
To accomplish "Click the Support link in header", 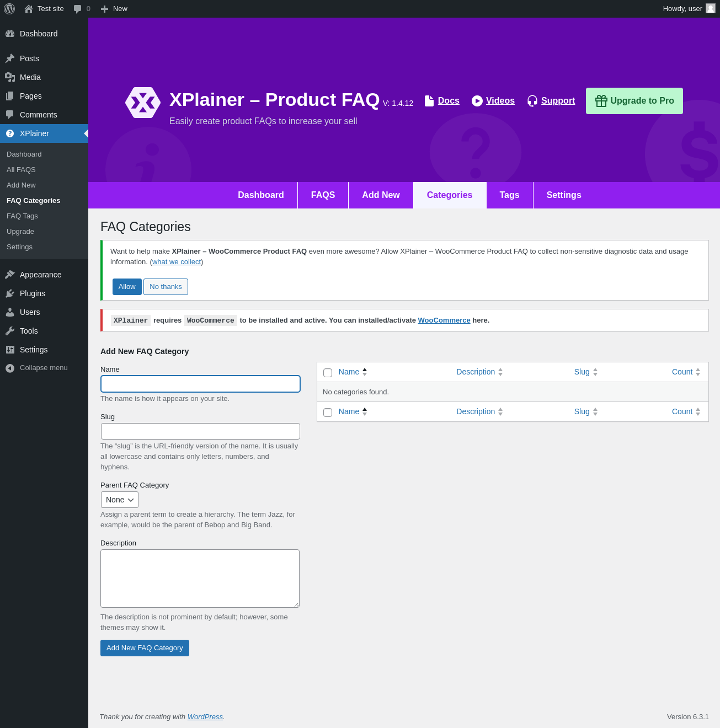I will tap(558, 101).
